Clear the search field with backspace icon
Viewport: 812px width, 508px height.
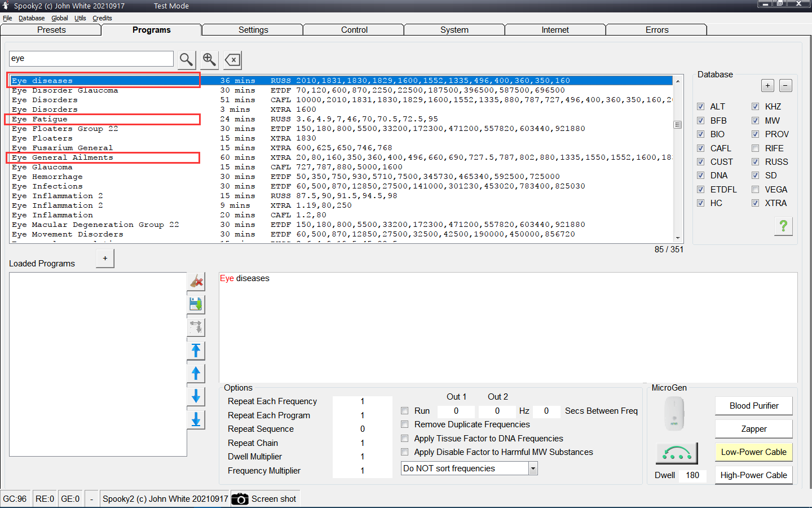[232, 59]
